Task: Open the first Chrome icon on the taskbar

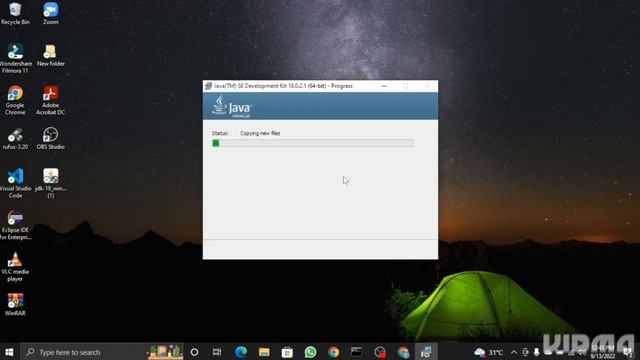Action: click(x=333, y=352)
